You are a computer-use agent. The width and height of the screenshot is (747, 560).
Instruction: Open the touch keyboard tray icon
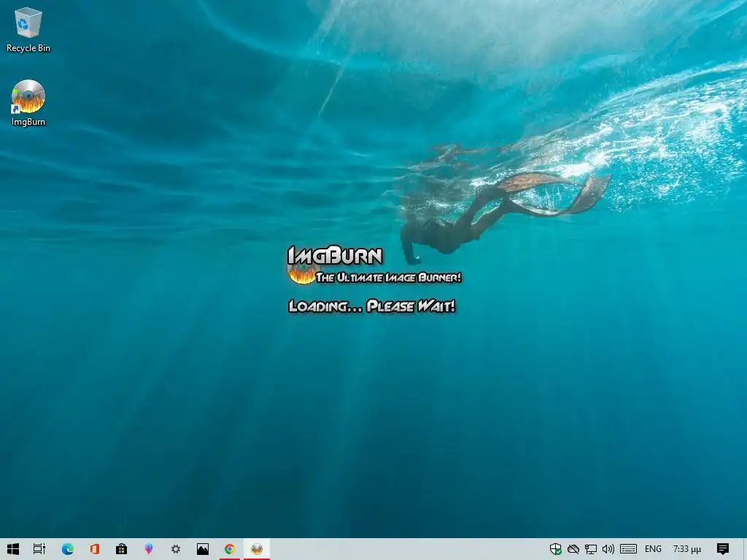628,549
